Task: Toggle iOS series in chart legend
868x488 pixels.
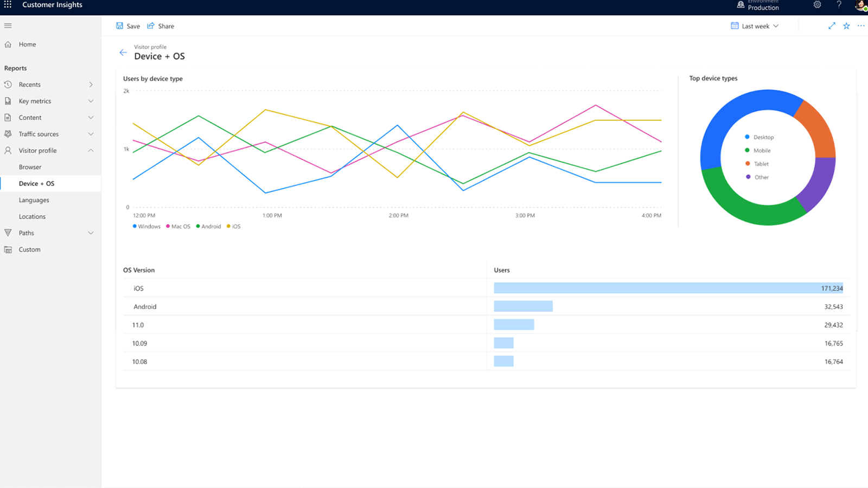Action: pos(233,227)
